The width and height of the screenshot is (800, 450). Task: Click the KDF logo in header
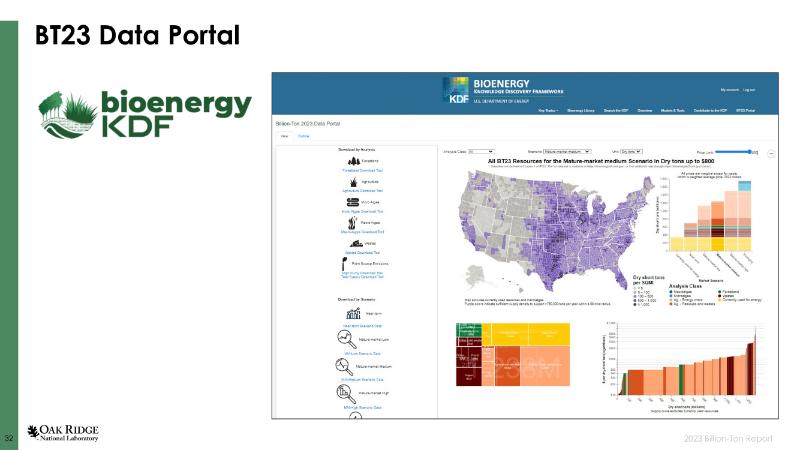coord(454,90)
